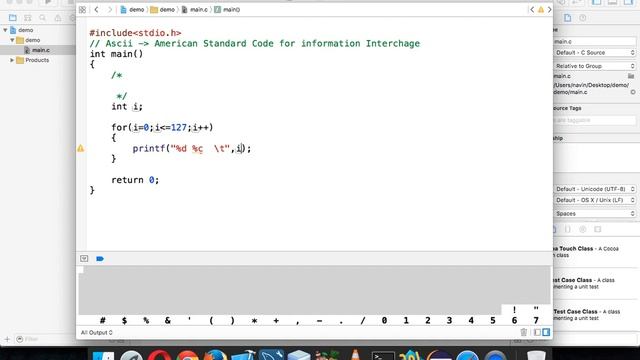Click the #include<stdio.h> line
The image size is (640, 360).
[x=135, y=33]
